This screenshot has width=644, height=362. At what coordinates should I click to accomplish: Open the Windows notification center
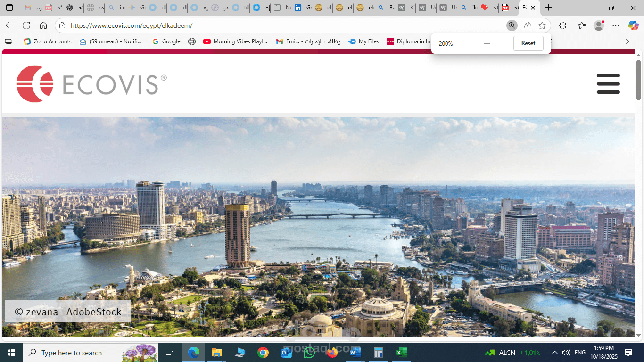click(628, 353)
